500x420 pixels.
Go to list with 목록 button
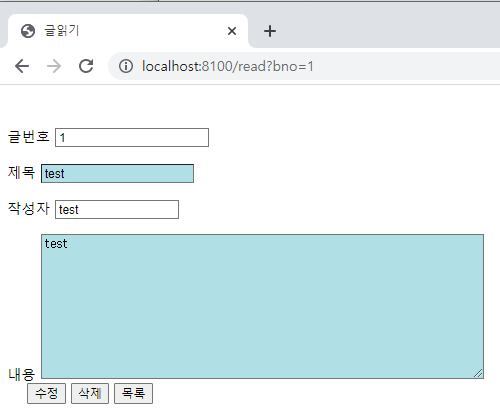tap(133, 393)
